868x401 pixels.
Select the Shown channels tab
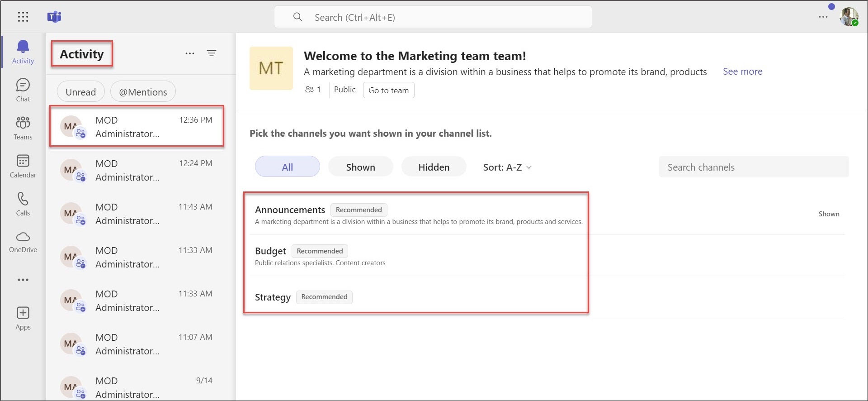(x=360, y=167)
